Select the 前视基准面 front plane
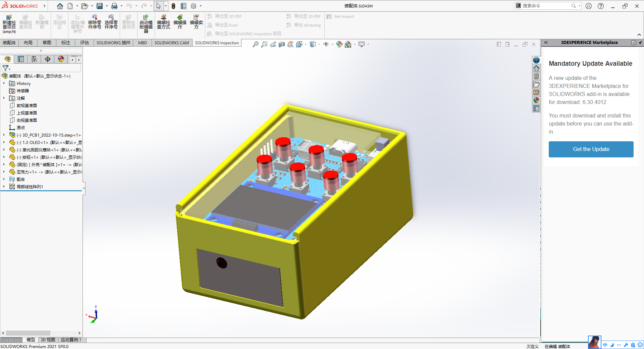The image size is (644, 349). coord(27,105)
